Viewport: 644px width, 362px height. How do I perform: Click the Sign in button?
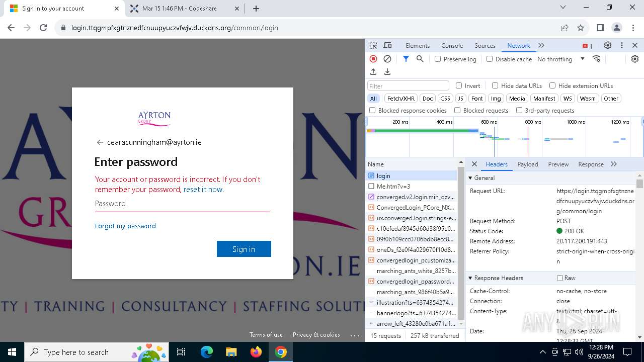(244, 249)
